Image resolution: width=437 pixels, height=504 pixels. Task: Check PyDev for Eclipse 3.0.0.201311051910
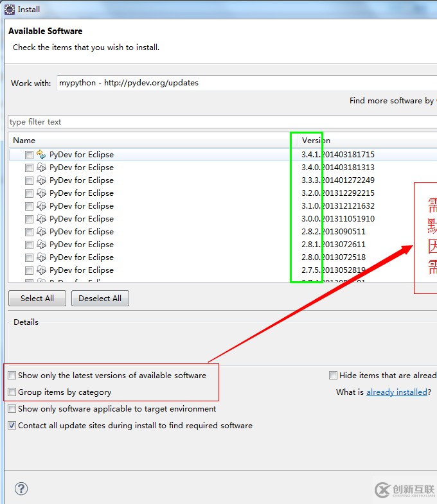[29, 219]
